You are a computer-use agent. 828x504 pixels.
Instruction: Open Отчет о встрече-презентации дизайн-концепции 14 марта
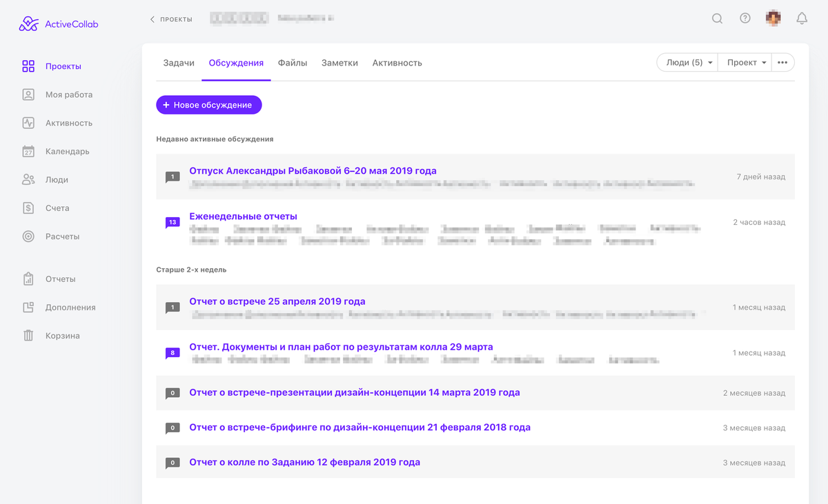click(x=355, y=392)
